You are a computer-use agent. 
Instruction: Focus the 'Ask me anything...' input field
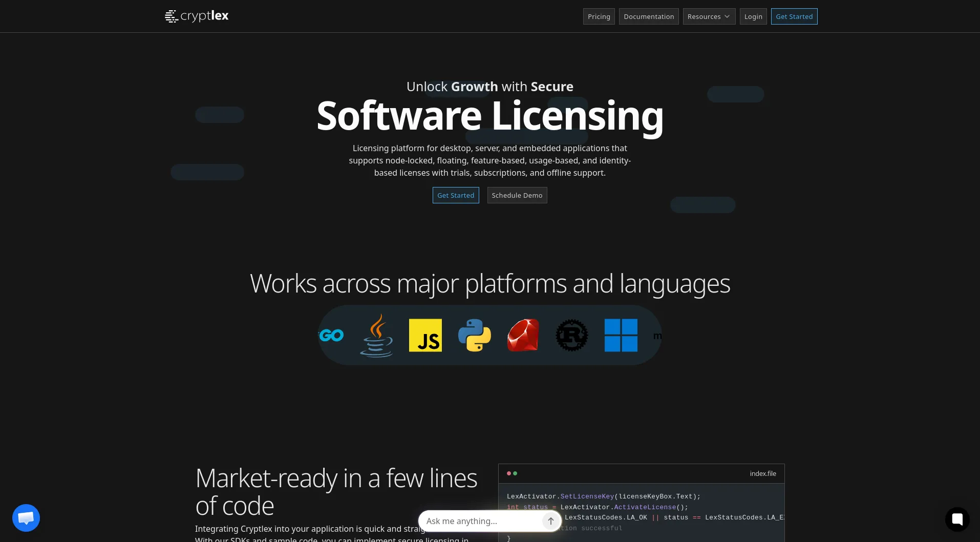click(x=481, y=521)
